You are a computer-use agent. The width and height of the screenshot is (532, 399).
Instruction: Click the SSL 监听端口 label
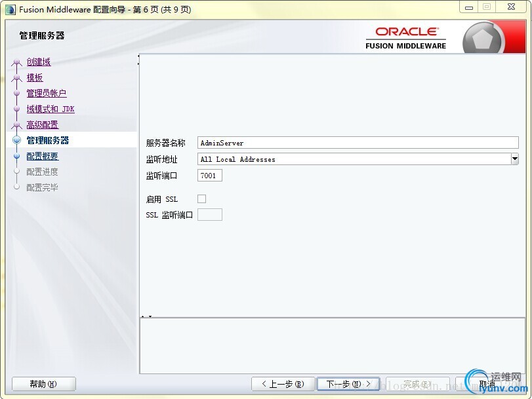(169, 215)
